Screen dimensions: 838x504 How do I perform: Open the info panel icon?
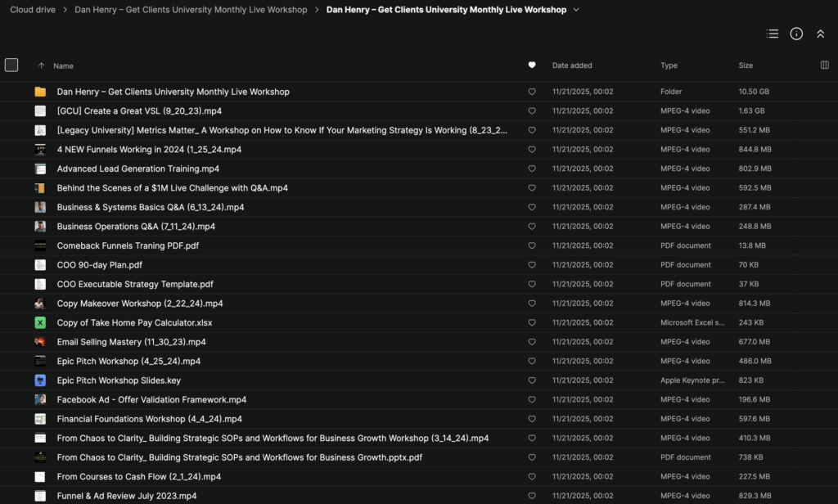pyautogui.click(x=796, y=34)
